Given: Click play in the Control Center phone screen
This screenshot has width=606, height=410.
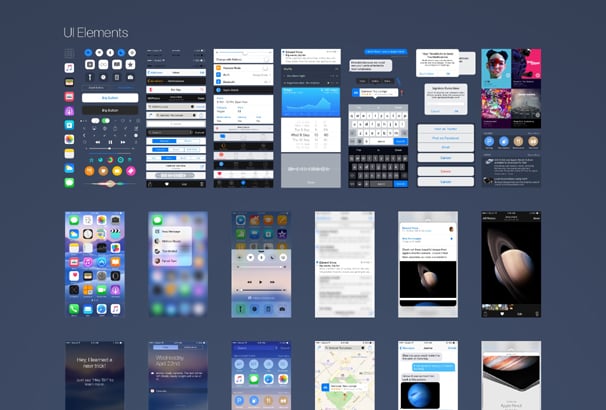Looking at the screenshot, I should (261, 282).
